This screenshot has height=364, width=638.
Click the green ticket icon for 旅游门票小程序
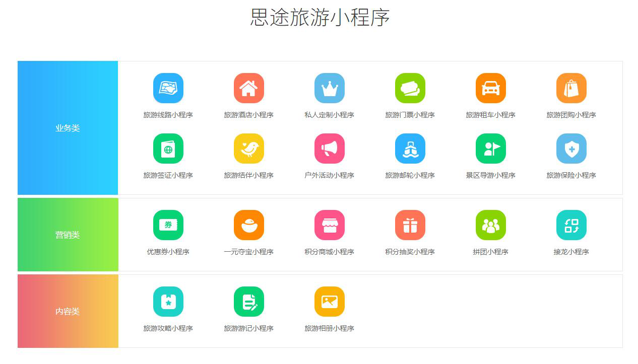point(410,88)
